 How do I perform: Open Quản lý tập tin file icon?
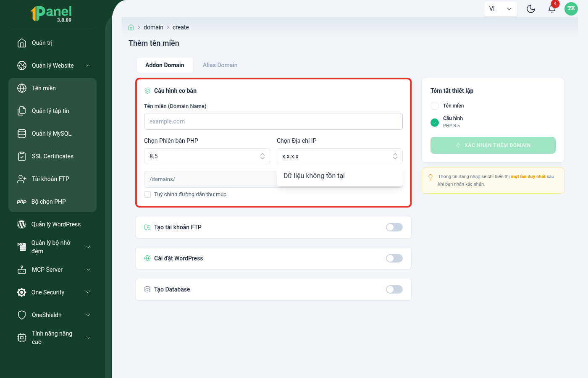click(22, 111)
